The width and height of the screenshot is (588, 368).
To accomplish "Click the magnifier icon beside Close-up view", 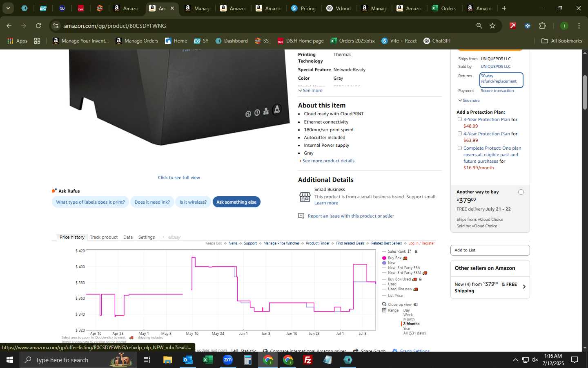I will coord(384,304).
